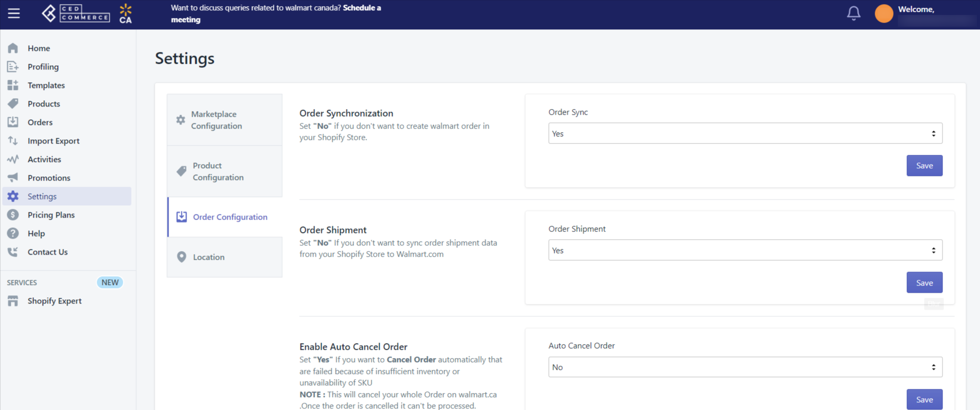980x410 pixels.
Task: Click the Orders download-box icon
Action: tap(13, 122)
